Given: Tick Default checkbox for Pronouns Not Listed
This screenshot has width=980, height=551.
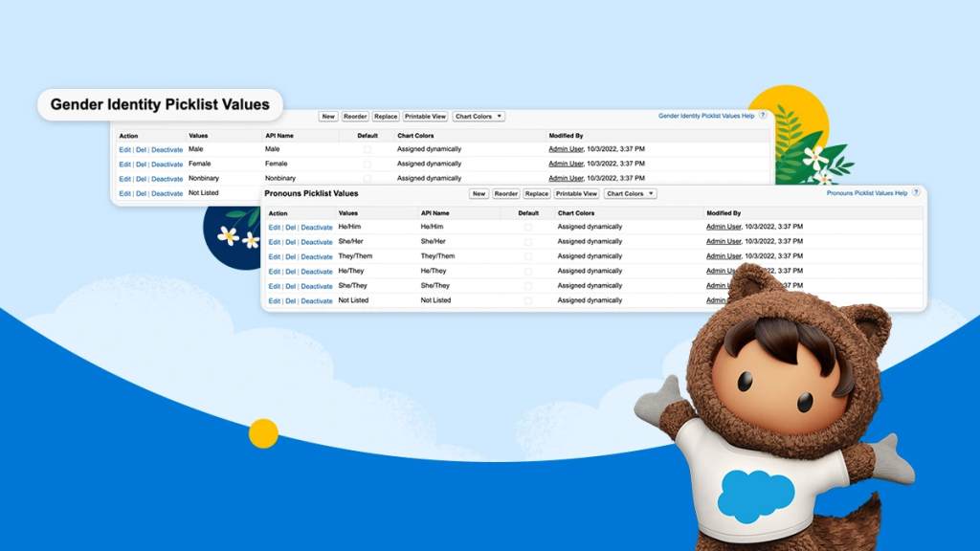Looking at the screenshot, I should coord(528,300).
